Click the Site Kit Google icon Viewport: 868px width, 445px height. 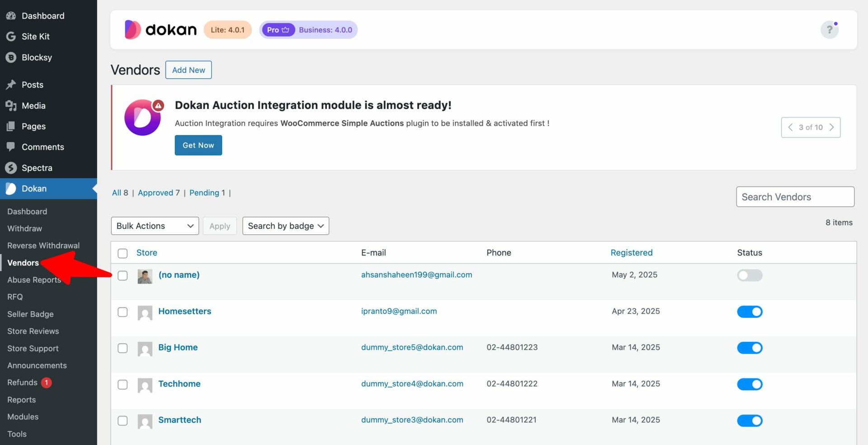coord(11,37)
